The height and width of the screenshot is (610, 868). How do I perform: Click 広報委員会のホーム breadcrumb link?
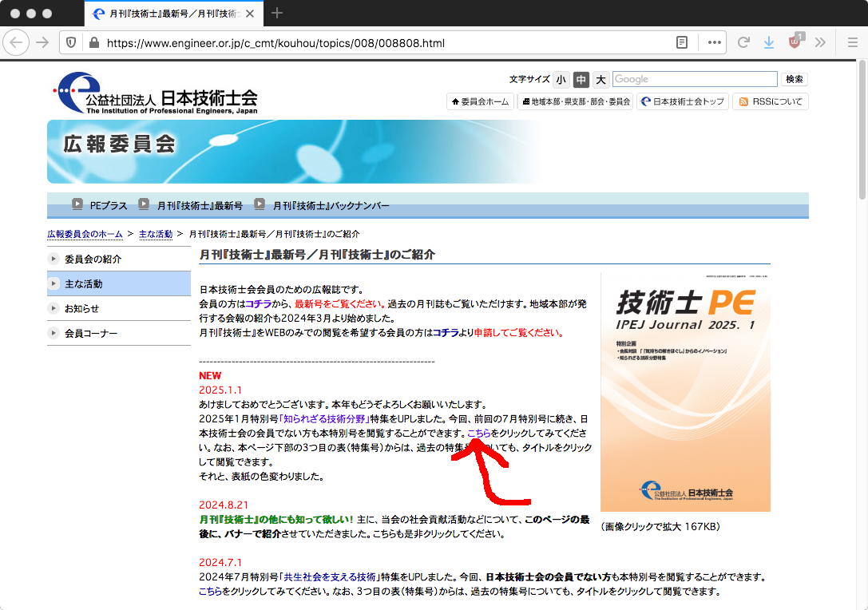[x=85, y=234]
